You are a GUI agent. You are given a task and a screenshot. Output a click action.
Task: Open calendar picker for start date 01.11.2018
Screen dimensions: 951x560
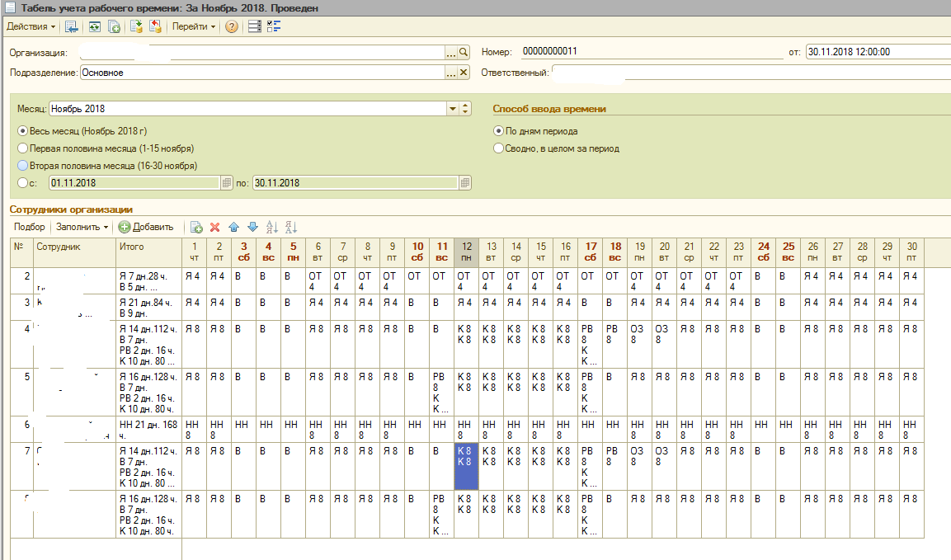coord(227,183)
